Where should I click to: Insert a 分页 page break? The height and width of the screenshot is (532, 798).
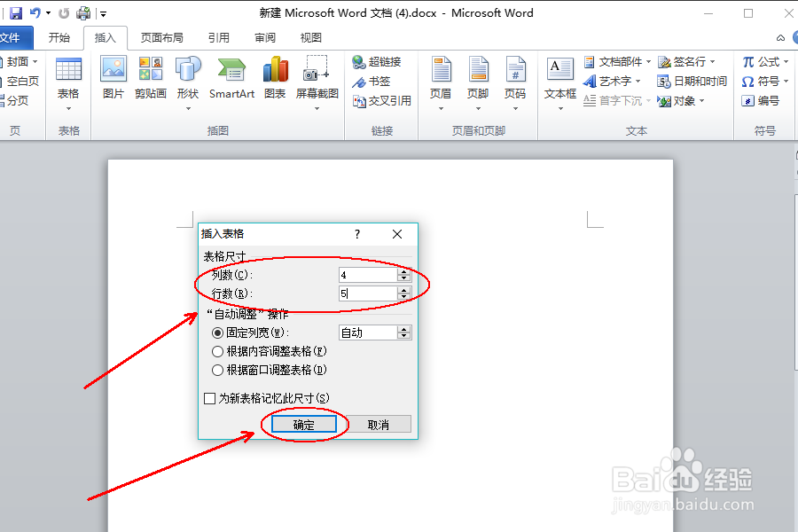point(15,100)
